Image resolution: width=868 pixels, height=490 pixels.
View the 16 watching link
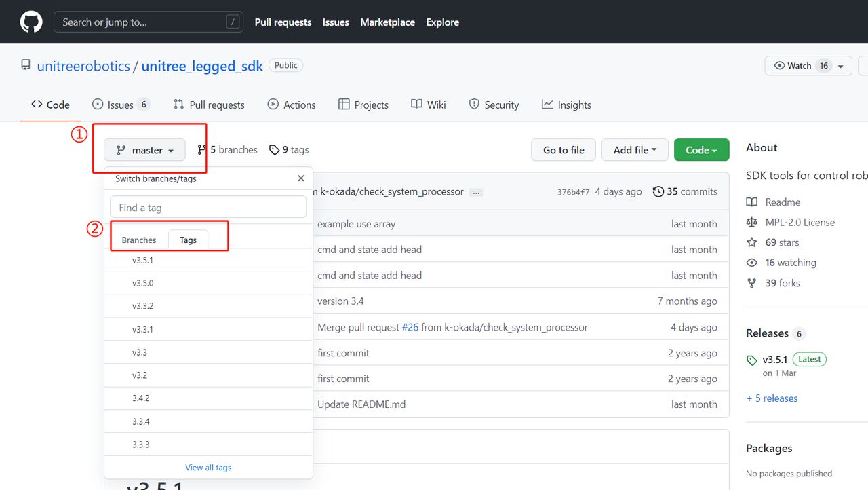point(781,263)
